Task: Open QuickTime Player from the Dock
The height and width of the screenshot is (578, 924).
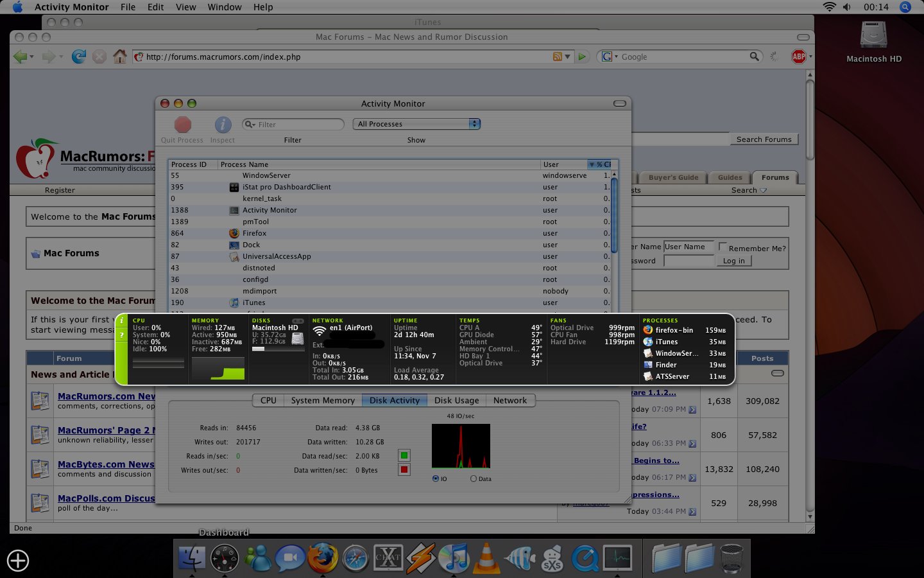Action: tap(585, 557)
